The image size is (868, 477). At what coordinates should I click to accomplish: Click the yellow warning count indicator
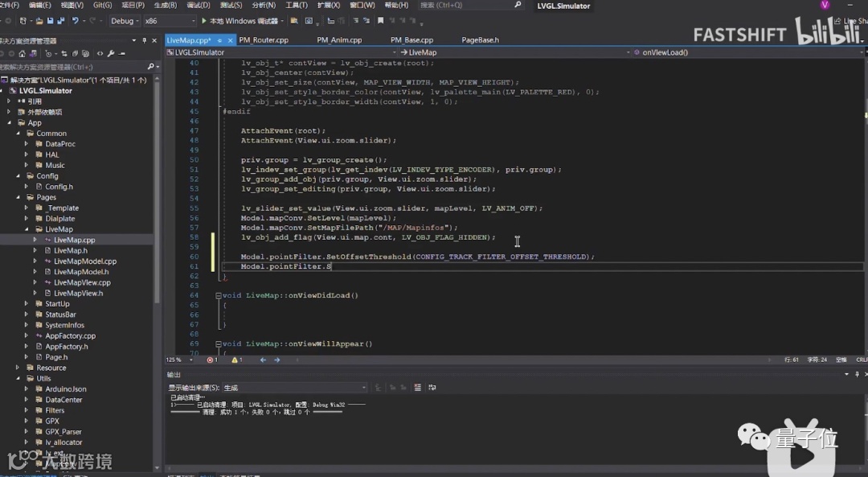click(x=236, y=360)
